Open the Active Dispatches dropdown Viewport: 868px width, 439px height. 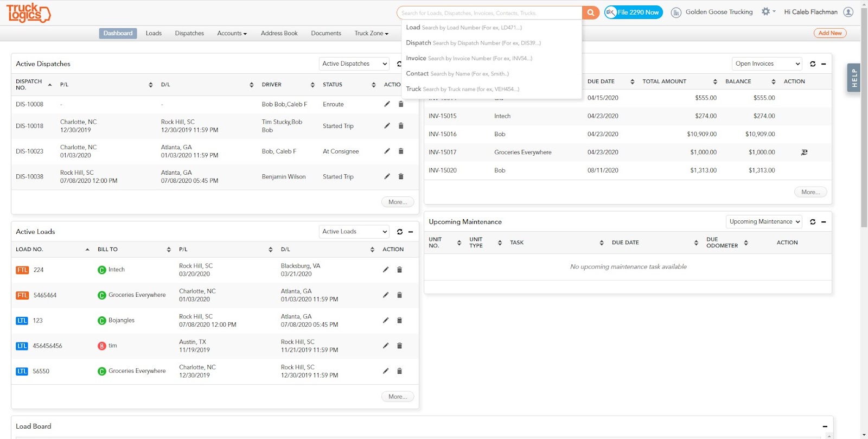click(x=354, y=64)
